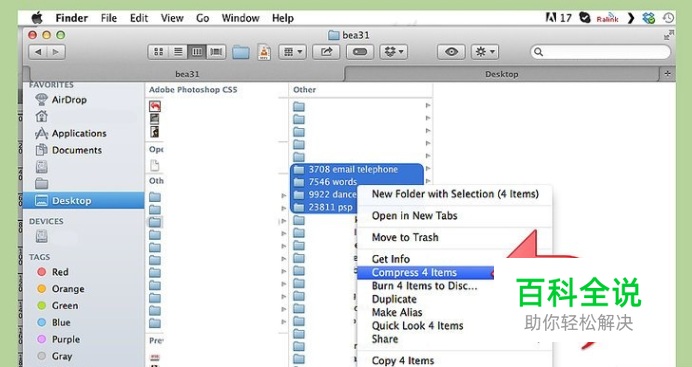Switch to the Desktop tab
Viewport: 692px width, 367px height.
point(502,74)
